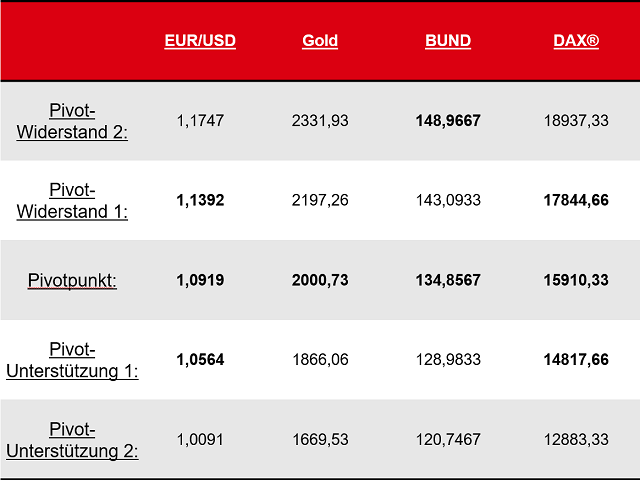Click Gold value 2331,93

(320, 121)
